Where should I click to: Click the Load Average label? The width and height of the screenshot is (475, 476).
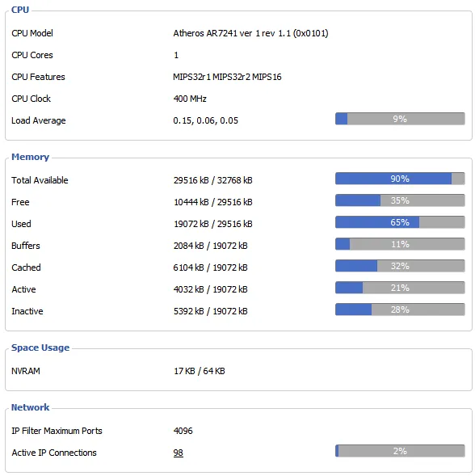pyautogui.click(x=39, y=120)
